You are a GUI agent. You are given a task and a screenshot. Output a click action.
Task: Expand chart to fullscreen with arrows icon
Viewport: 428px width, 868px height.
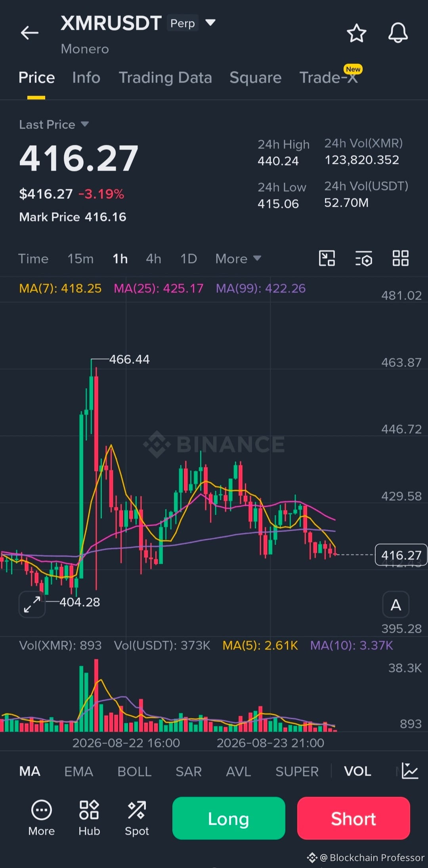[32, 604]
